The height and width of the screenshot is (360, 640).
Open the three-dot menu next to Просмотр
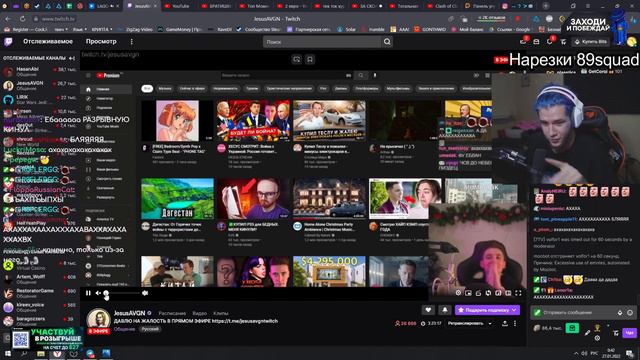tap(131, 42)
